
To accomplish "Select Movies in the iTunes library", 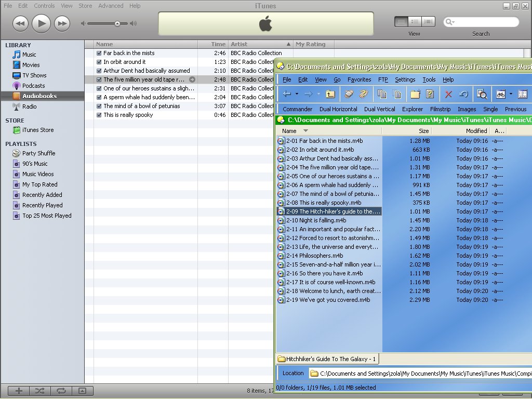I will pyautogui.click(x=31, y=65).
